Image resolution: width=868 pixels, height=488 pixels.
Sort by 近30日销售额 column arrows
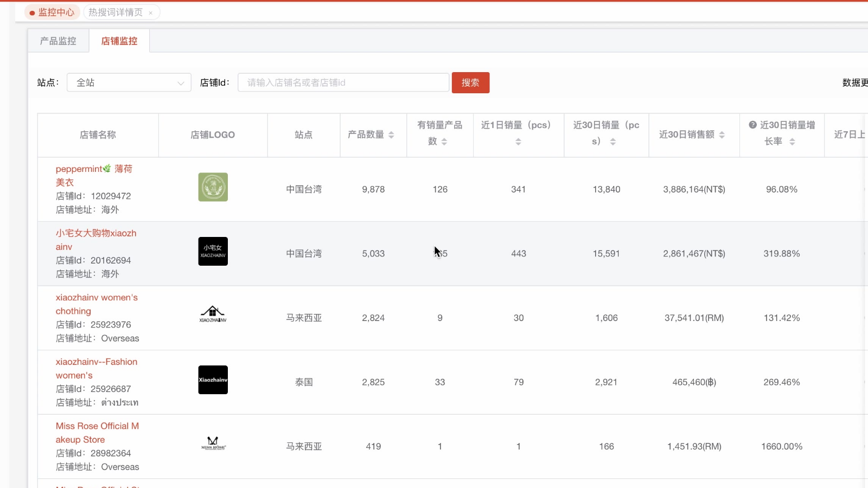coord(722,135)
